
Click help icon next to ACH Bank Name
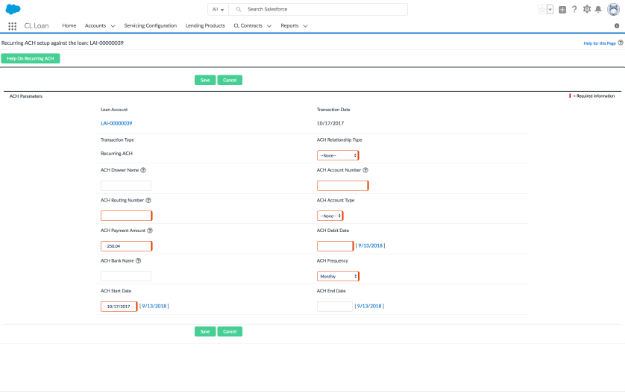click(x=138, y=261)
